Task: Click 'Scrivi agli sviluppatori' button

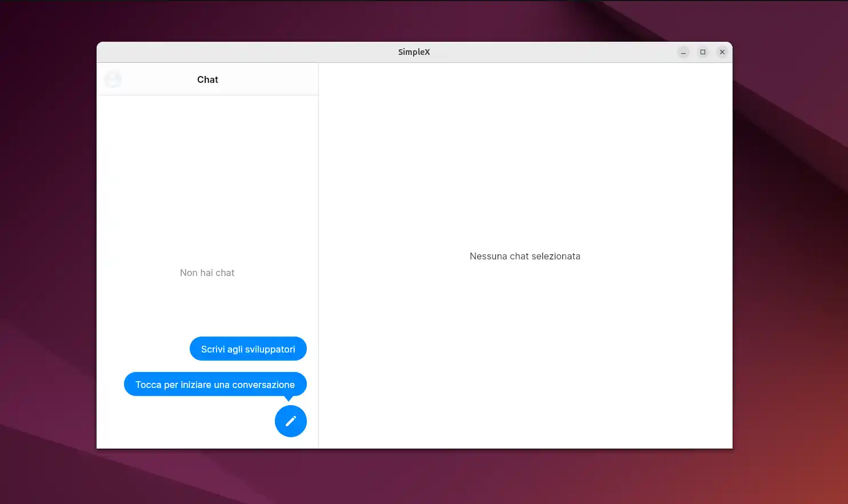Action: point(248,349)
